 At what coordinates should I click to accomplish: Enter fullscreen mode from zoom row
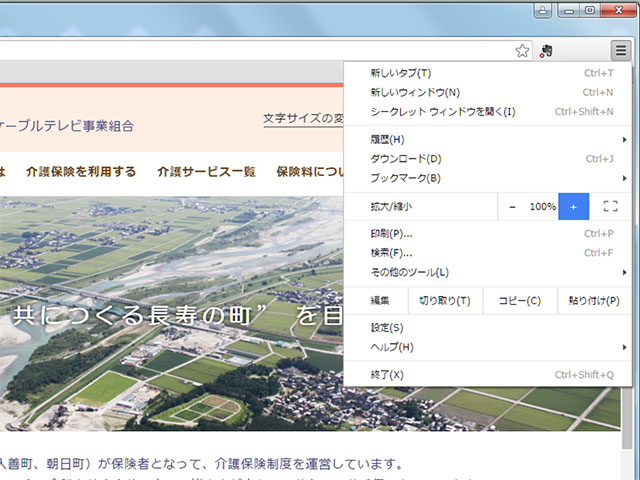[610, 206]
